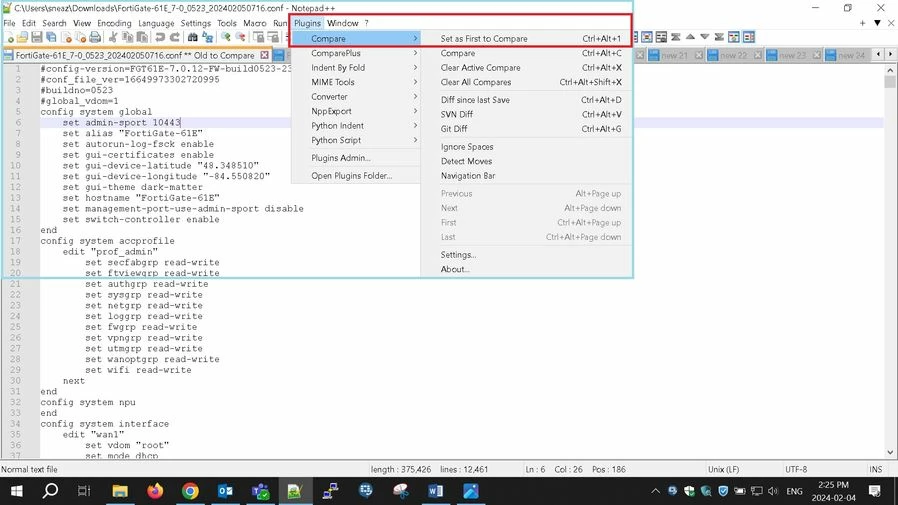
Task: Open Microsoft Word from the taskbar
Action: click(435, 491)
